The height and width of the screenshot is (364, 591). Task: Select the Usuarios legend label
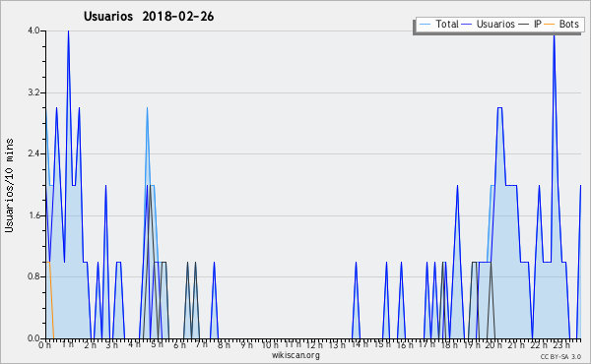pyautogui.click(x=495, y=24)
